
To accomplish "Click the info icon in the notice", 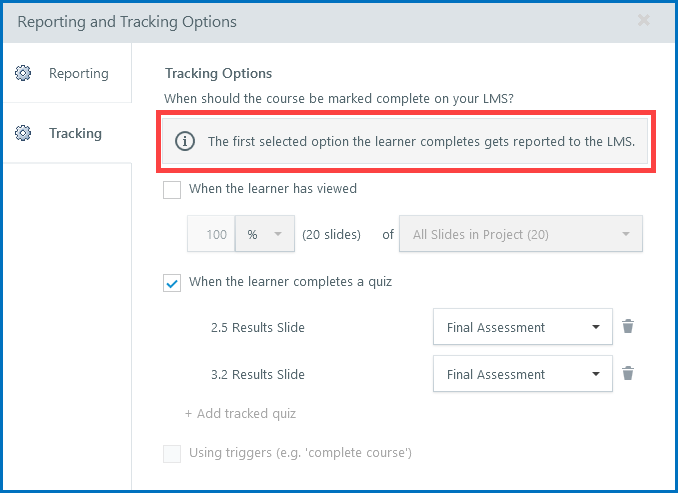I will click(185, 141).
